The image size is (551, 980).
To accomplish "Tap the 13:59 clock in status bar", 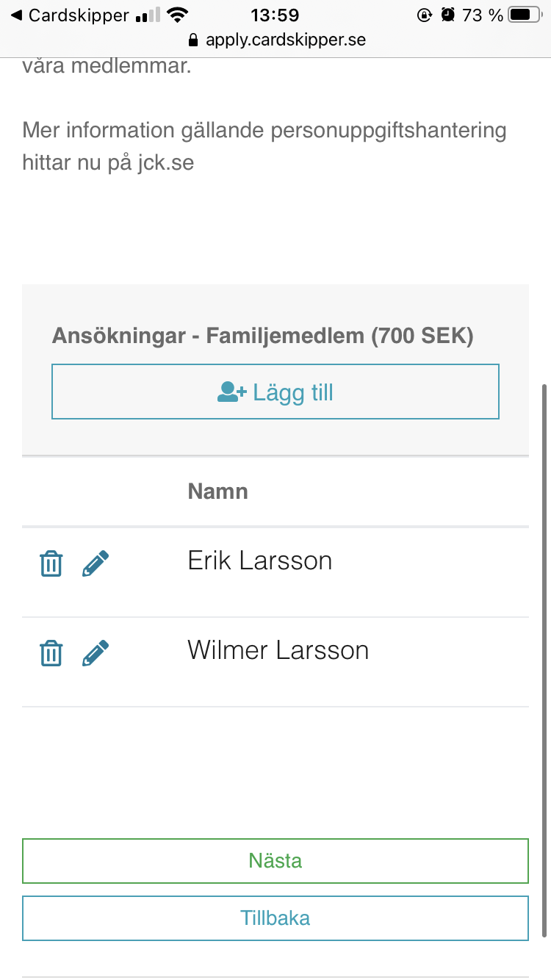I will 275,15.
